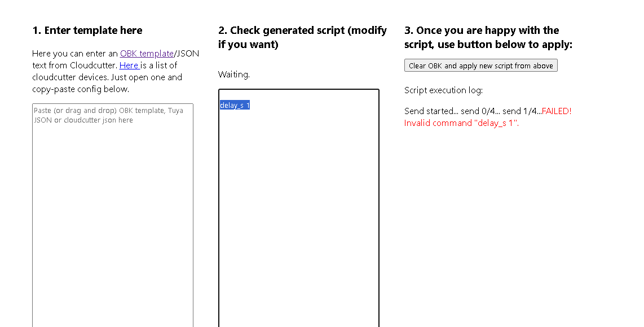This screenshot has height=327, width=644.
Task: Click the red "FAILED!" status text
Action: click(557, 111)
